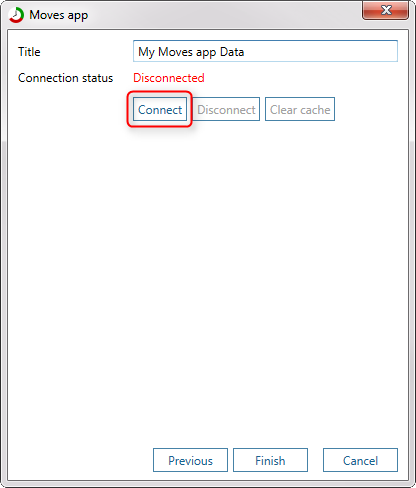Click empty space after the text in Title field
This screenshot has width=416, height=488.
click(x=320, y=51)
